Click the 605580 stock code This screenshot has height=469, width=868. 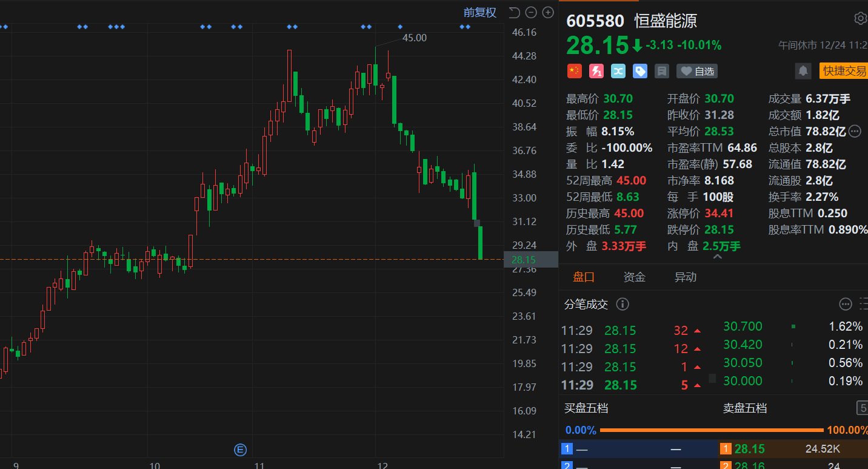pos(595,21)
